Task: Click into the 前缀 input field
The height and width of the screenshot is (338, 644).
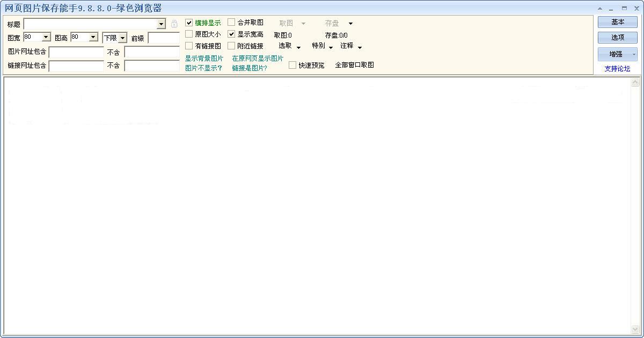Action: [164, 38]
